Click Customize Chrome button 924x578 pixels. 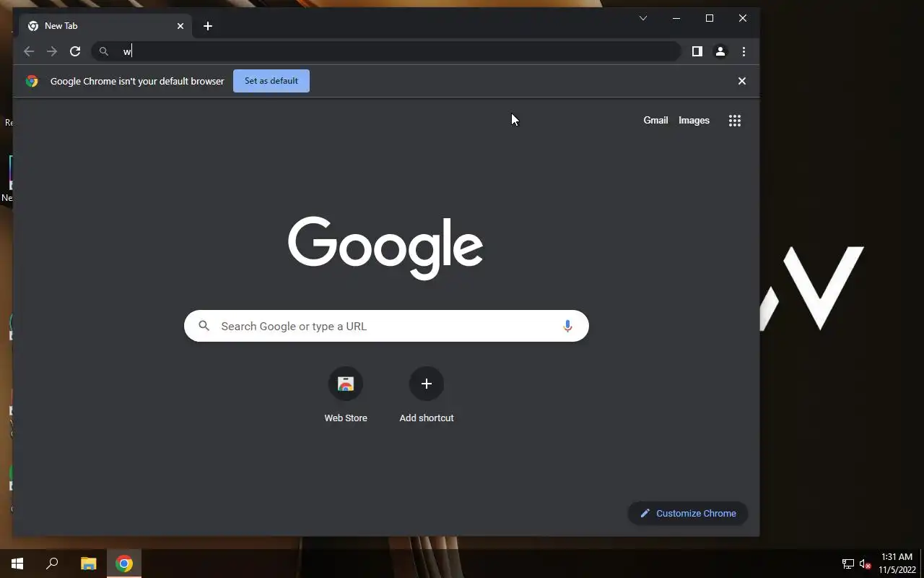point(688,513)
